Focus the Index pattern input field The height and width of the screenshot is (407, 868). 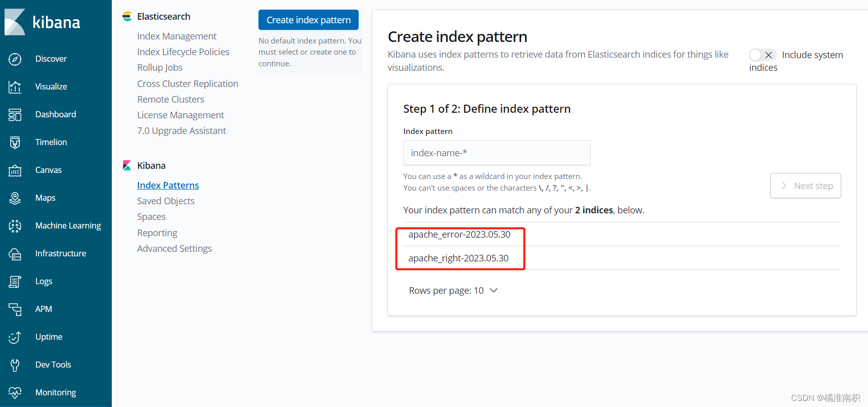coord(497,153)
